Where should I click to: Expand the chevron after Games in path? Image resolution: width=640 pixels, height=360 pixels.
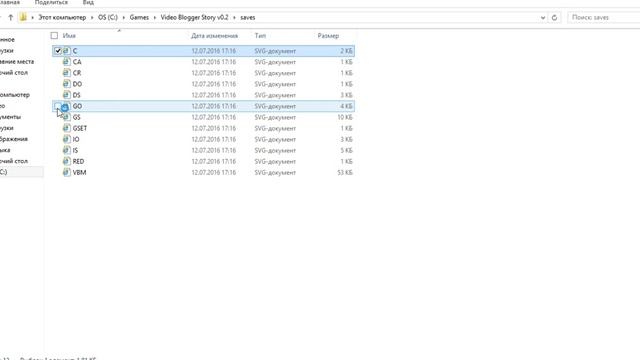[x=155, y=18]
